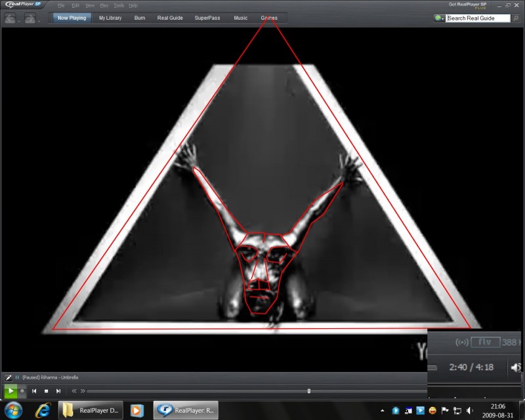Click the system volume tray icon
The image size is (525, 420).
469,411
